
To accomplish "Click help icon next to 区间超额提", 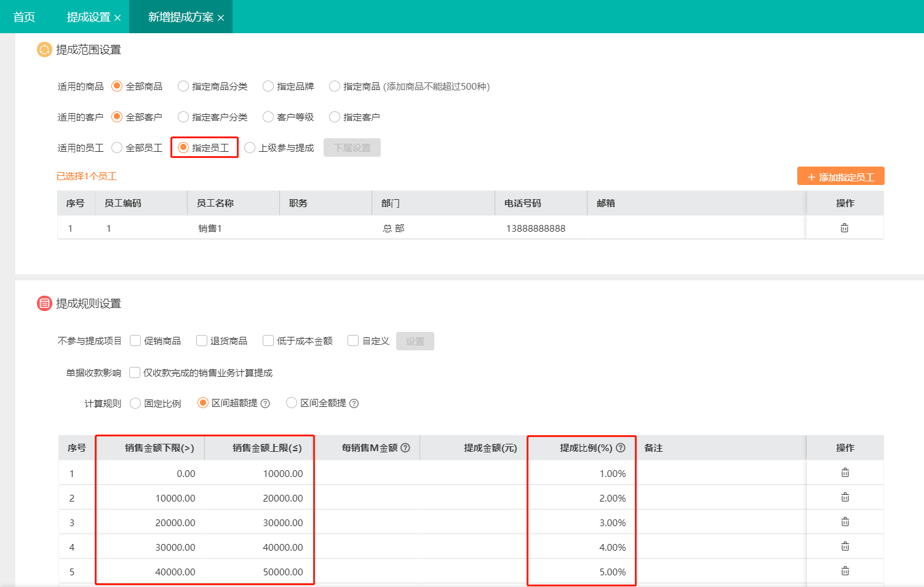I will (x=265, y=404).
